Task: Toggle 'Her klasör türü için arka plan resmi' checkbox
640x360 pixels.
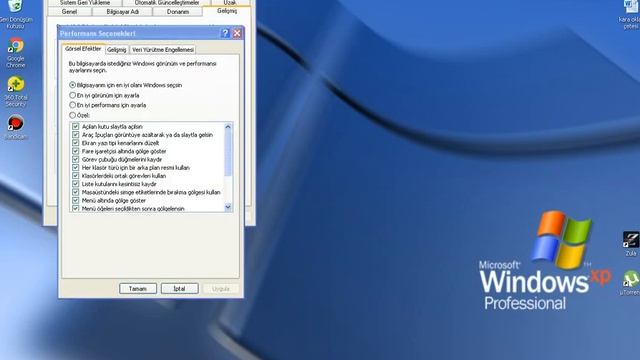Action: click(76, 167)
